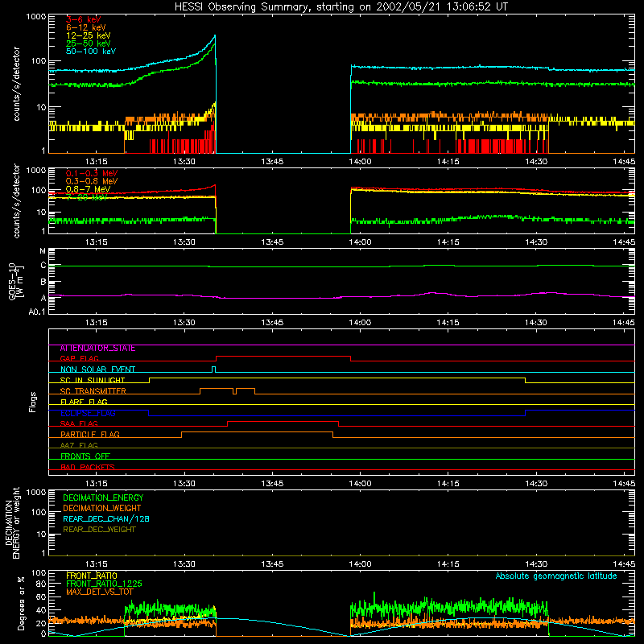Click the REAR_DEC_WEIGHT legend label
The width and height of the screenshot is (644, 644).
pyautogui.click(x=99, y=530)
